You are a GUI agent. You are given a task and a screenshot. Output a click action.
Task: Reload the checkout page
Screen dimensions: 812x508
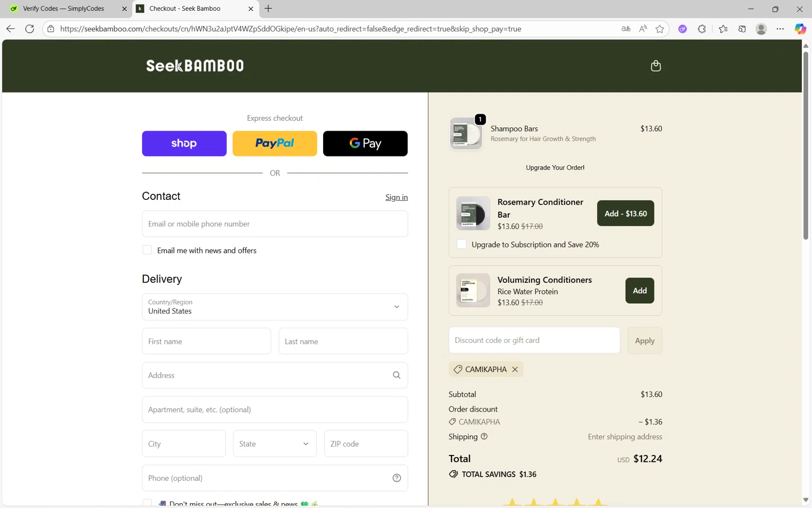tap(30, 29)
